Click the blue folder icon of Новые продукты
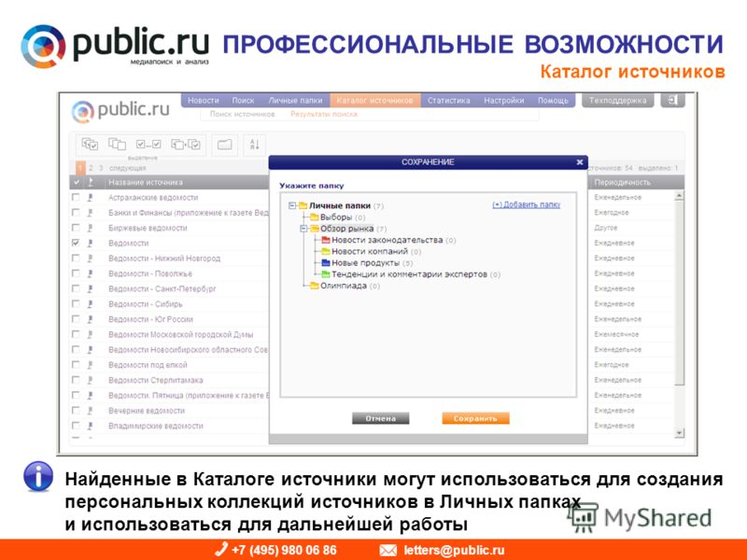Image resolution: width=747 pixels, height=560 pixels. [326, 263]
